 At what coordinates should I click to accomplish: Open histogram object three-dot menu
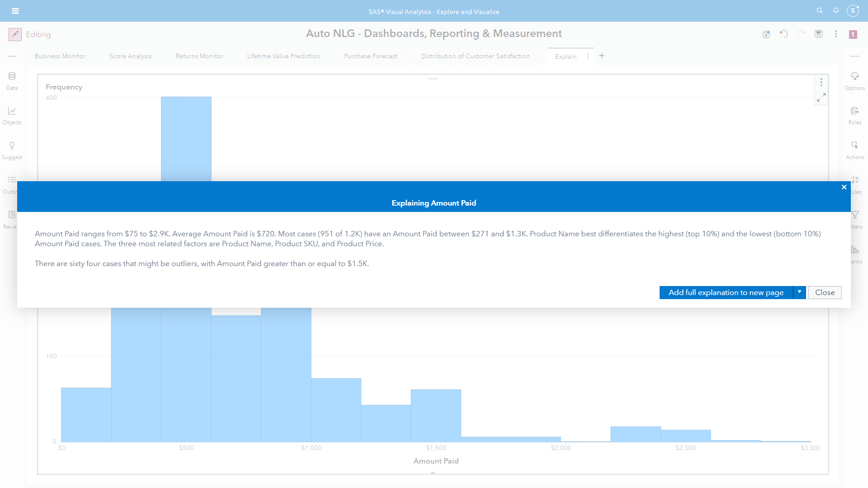tap(821, 82)
